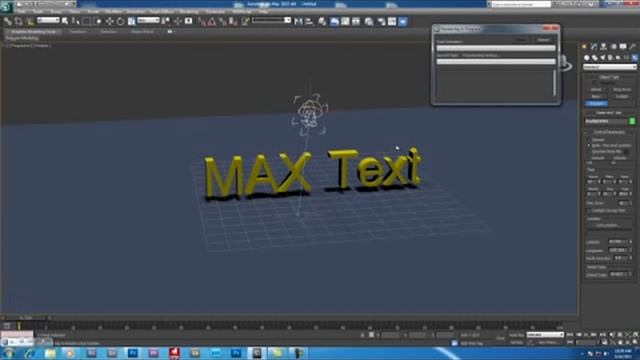Select the Systems create category
The height and width of the screenshot is (360, 640).
(x=634, y=58)
